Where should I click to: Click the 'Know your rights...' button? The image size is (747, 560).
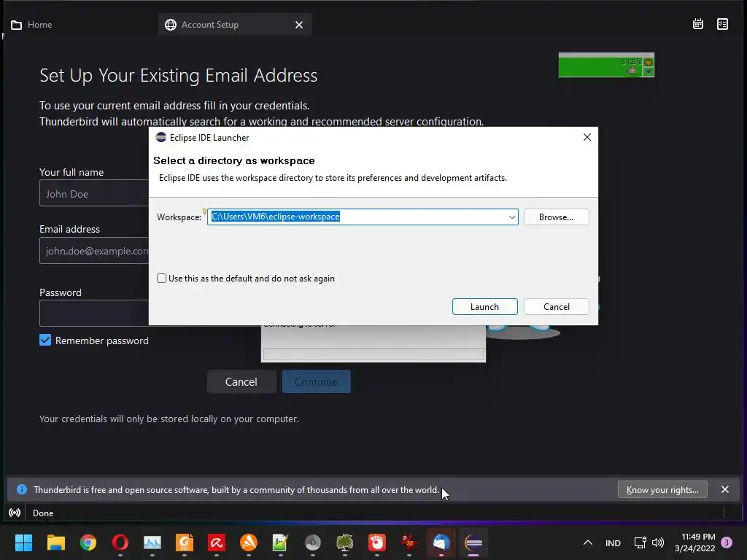coord(662,489)
